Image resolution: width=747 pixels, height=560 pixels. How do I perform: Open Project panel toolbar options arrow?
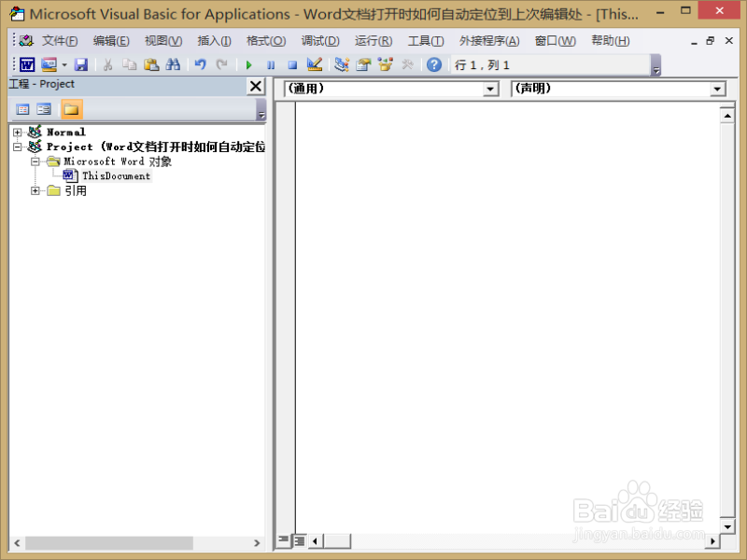click(261, 110)
